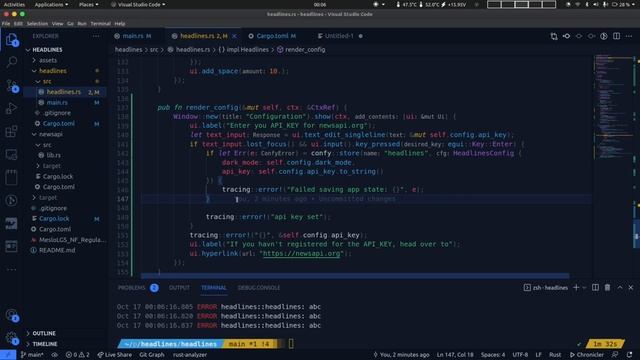The height and width of the screenshot is (360, 640).
Task: Open Manage gear in activity bar
Action: [11, 338]
